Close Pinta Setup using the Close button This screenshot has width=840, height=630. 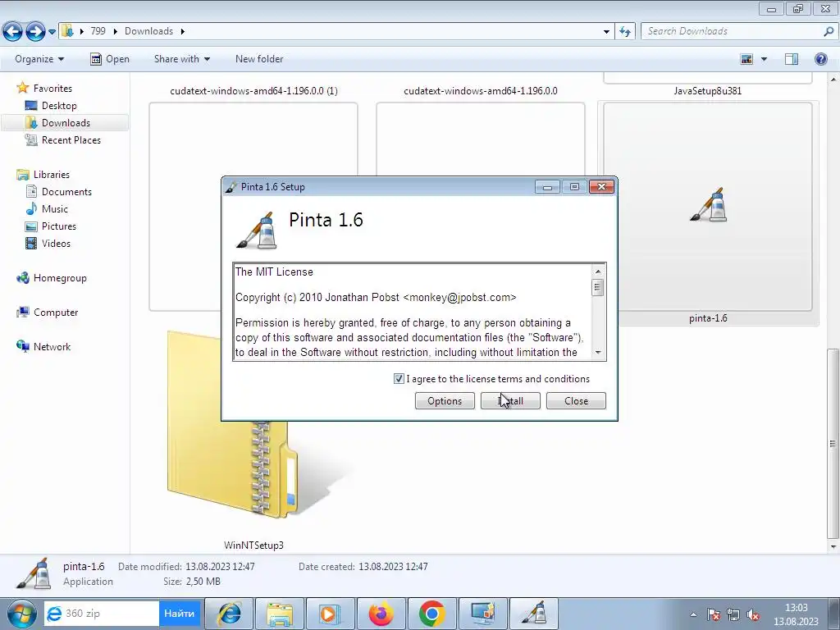[x=576, y=400]
